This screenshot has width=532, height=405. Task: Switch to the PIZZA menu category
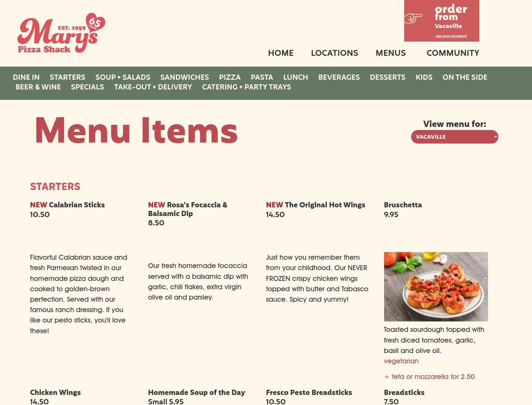pyautogui.click(x=230, y=77)
